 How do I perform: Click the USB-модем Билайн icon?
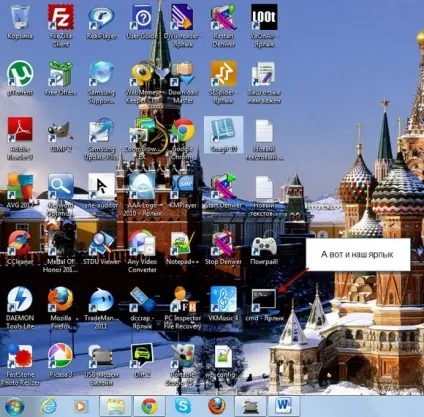tap(101, 357)
